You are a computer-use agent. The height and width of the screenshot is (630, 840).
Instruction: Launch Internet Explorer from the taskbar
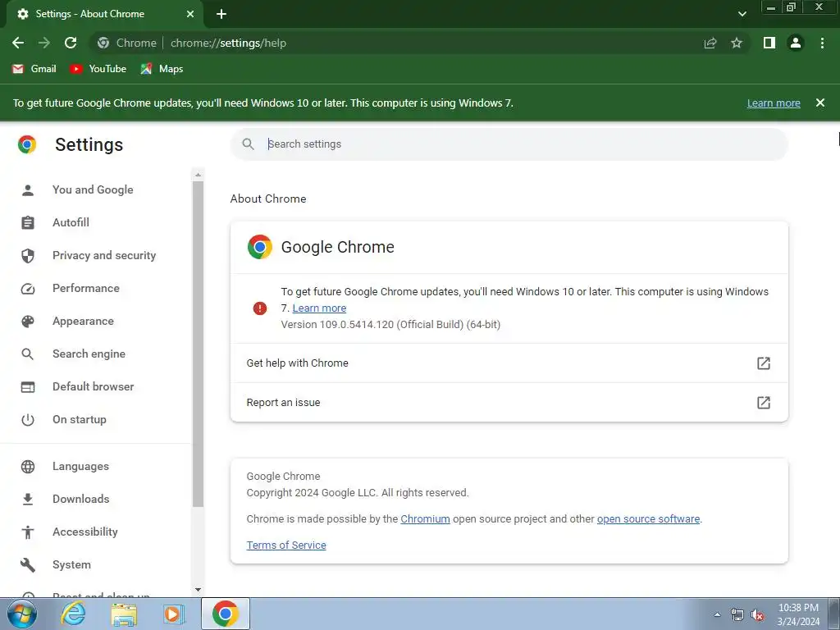[x=73, y=614]
